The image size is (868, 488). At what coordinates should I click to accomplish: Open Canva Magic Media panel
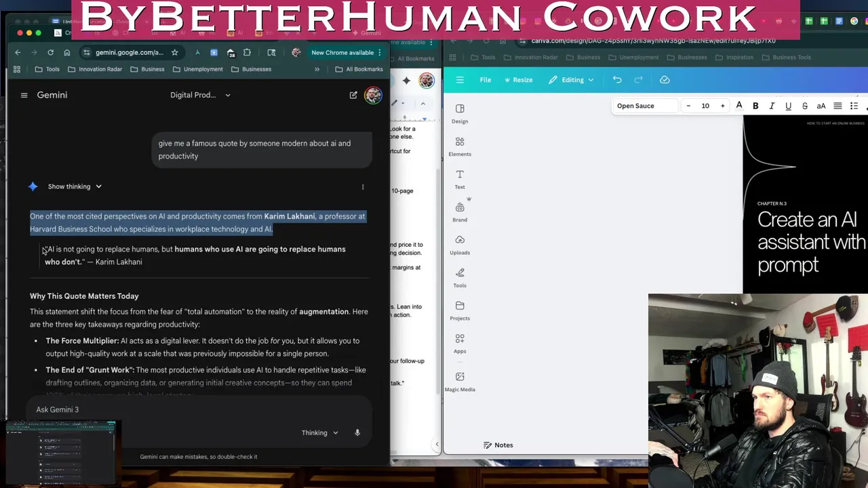(460, 382)
